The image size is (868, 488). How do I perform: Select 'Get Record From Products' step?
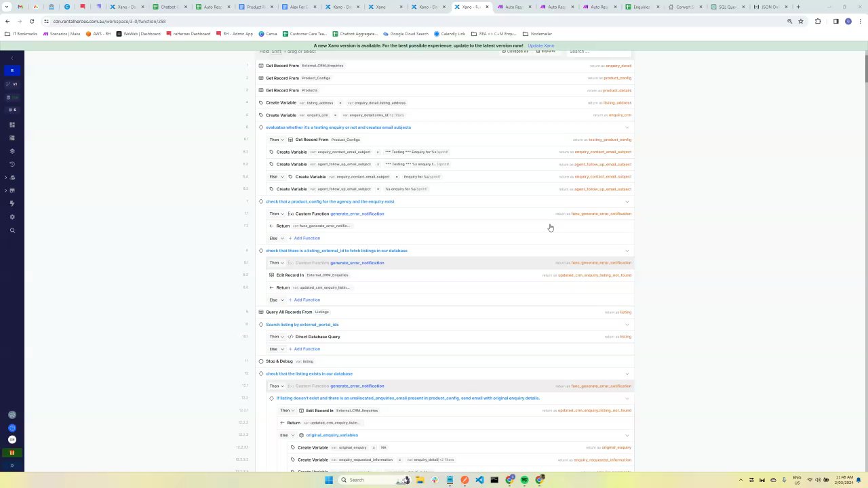coord(445,90)
